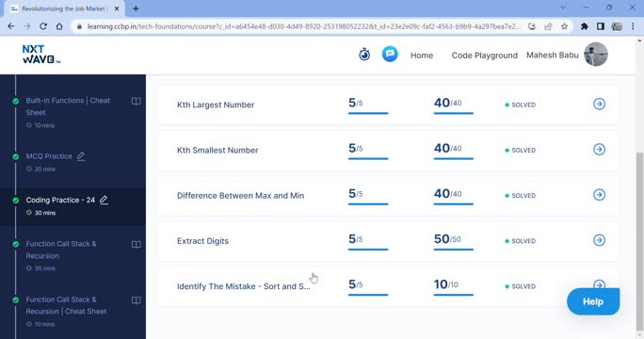Click pencil icon beside Coding Practice - 24
644x339 pixels.
[104, 200]
